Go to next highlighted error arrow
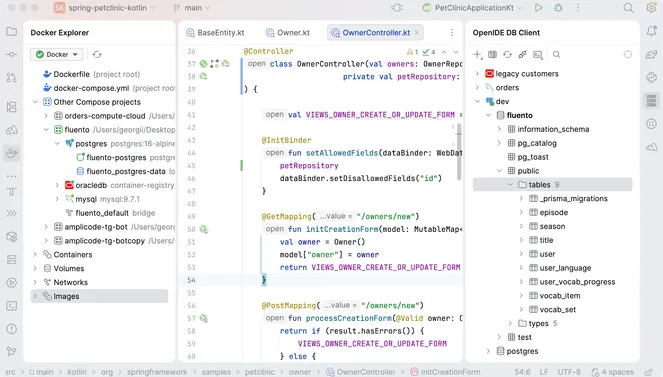 [x=456, y=52]
